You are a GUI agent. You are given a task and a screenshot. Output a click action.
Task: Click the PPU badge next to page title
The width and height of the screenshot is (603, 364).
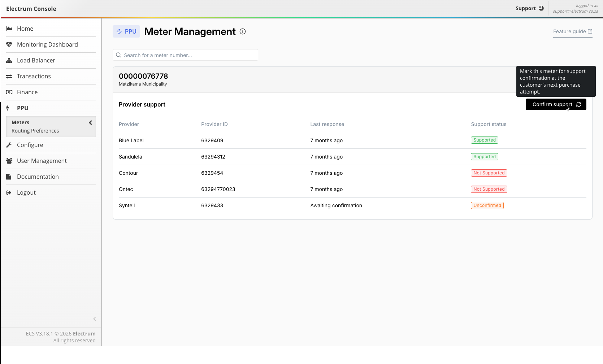[x=126, y=31]
